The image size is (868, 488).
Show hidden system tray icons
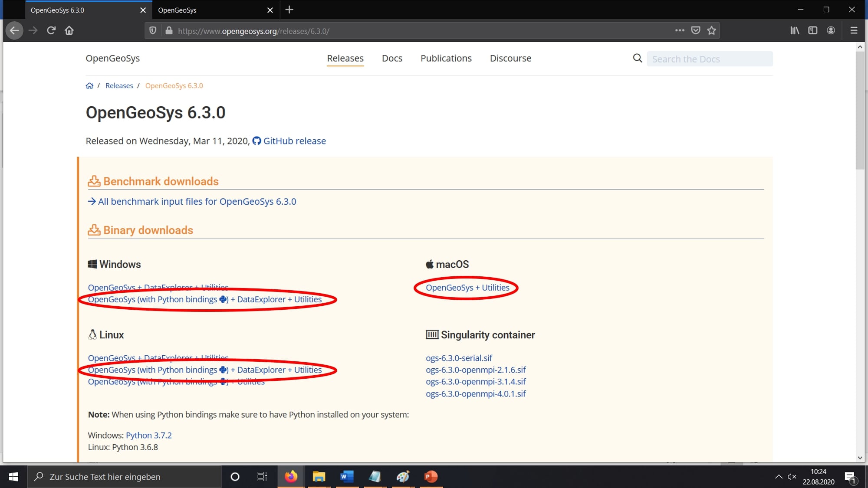click(x=779, y=477)
